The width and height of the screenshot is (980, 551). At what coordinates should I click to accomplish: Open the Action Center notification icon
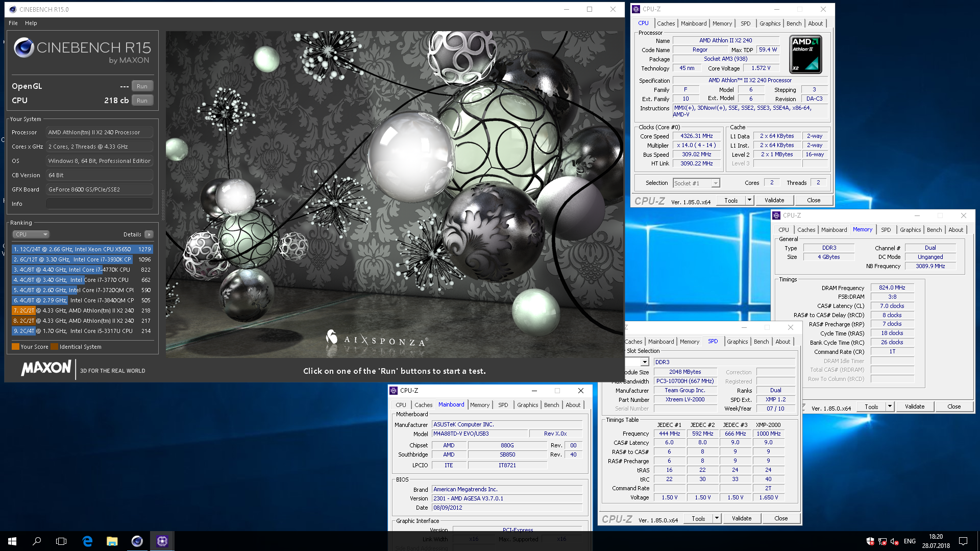tap(963, 541)
